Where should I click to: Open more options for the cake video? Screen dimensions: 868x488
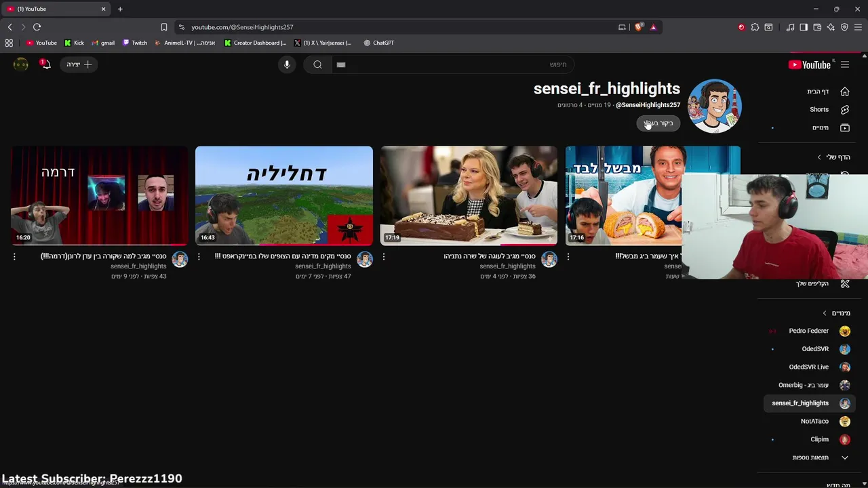pos(384,257)
